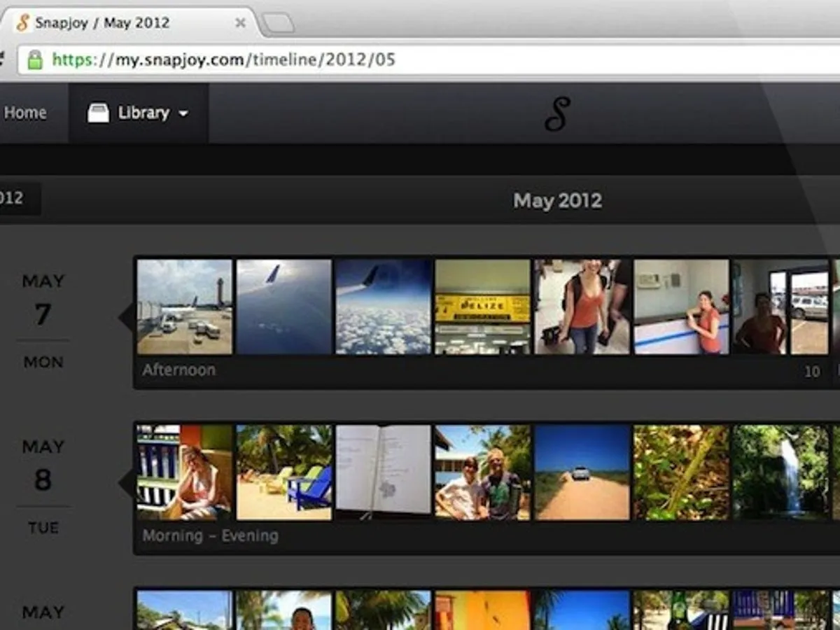Open the car on dirt road photo

pos(582,472)
